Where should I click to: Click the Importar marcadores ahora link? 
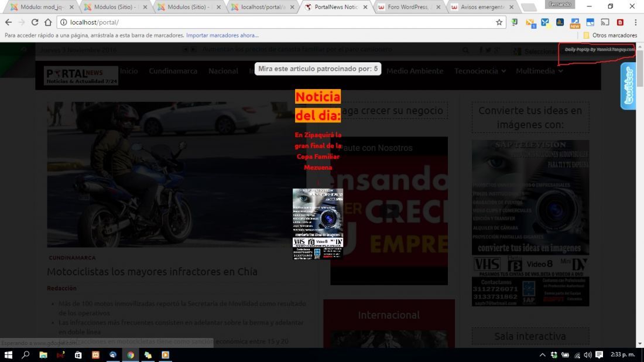(222, 35)
